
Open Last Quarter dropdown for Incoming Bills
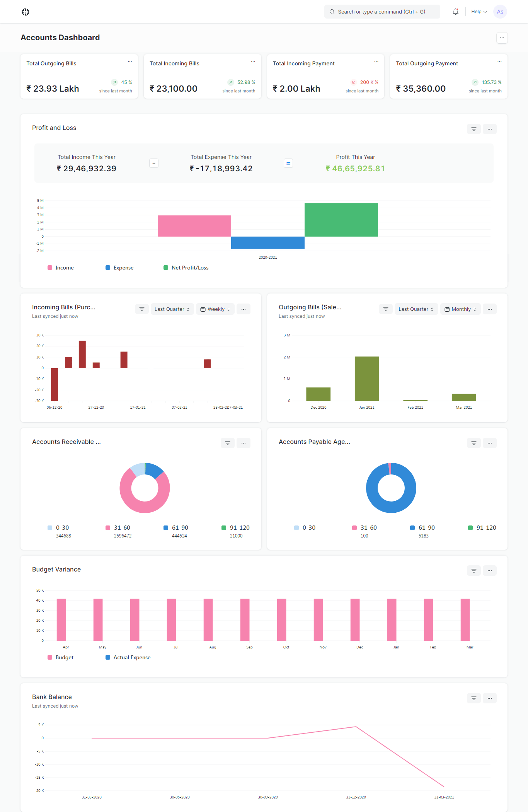tap(172, 309)
